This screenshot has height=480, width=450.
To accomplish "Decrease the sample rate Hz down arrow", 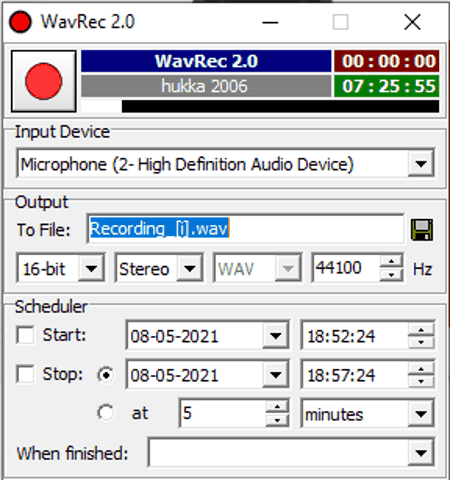I will (391, 275).
